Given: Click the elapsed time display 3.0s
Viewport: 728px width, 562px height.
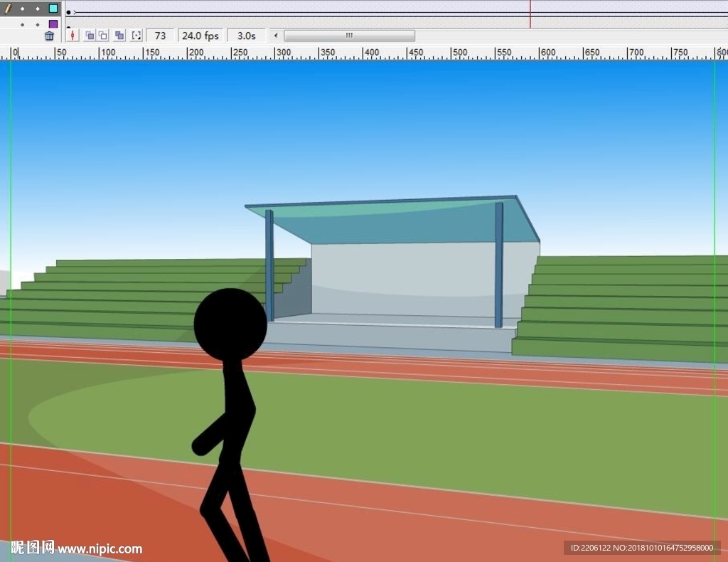Looking at the screenshot, I should coord(246,36).
